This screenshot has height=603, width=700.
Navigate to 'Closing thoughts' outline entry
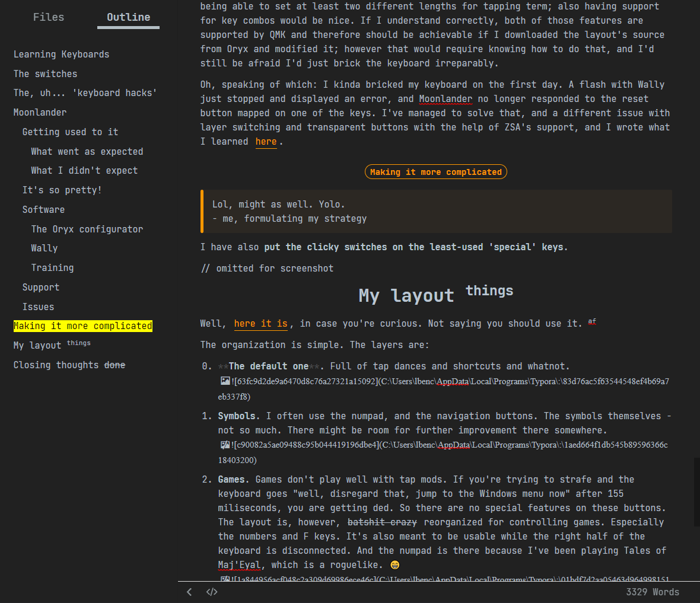coord(56,365)
